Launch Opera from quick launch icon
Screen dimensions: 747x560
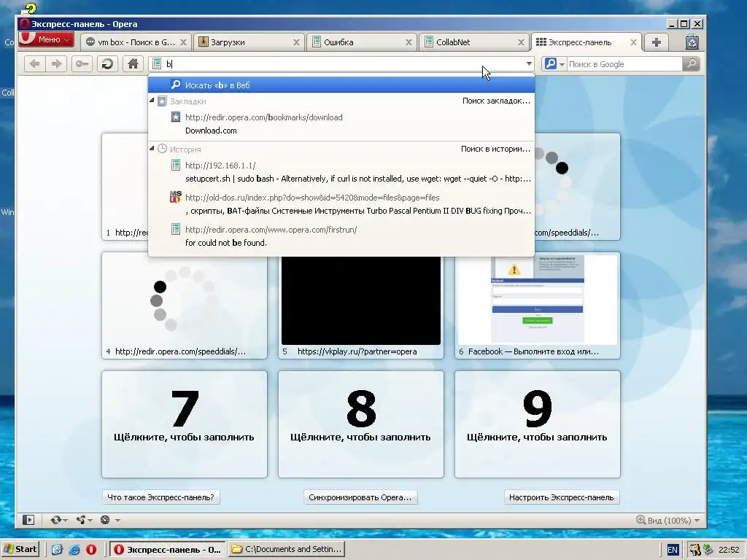tap(91, 550)
